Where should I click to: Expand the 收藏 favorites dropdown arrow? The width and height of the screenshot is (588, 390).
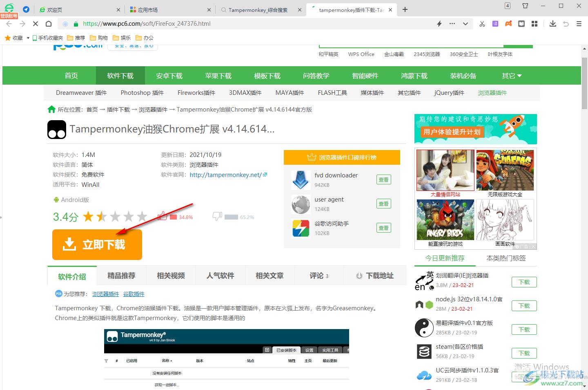(28, 38)
